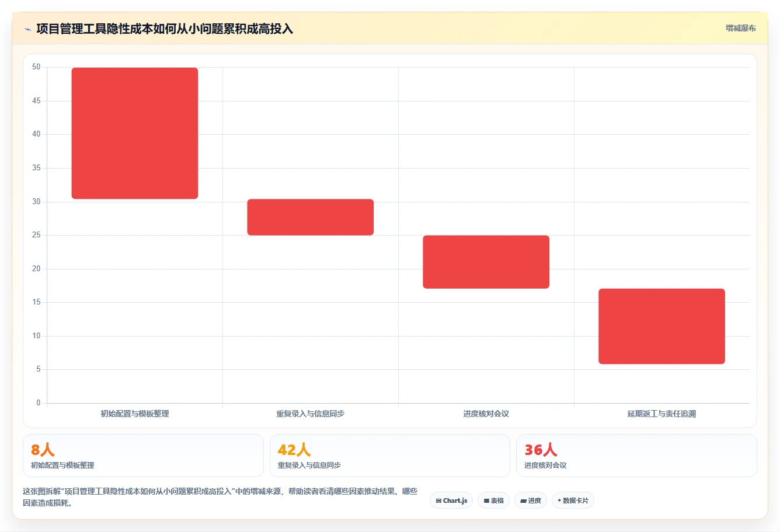Click x-axis label 进度核对会议
This screenshot has width=780, height=532.
pyautogui.click(x=486, y=414)
